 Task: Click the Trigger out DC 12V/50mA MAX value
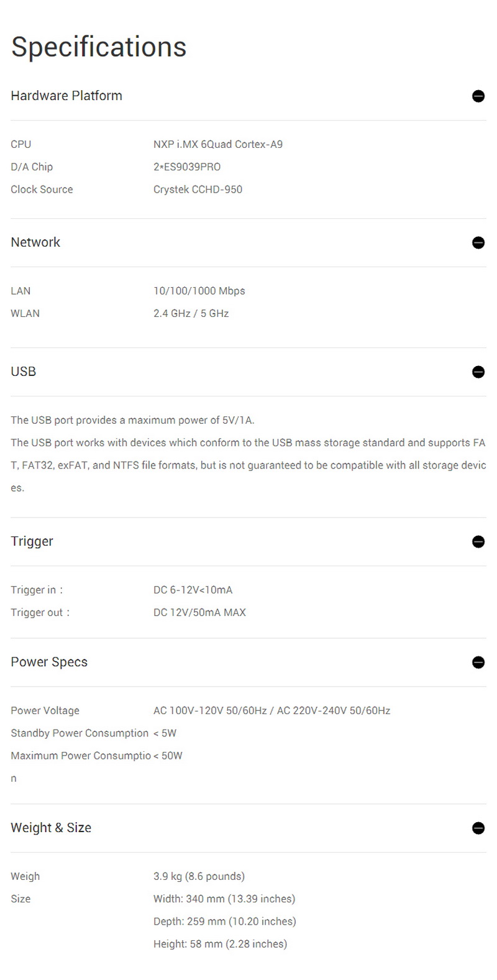point(199,612)
